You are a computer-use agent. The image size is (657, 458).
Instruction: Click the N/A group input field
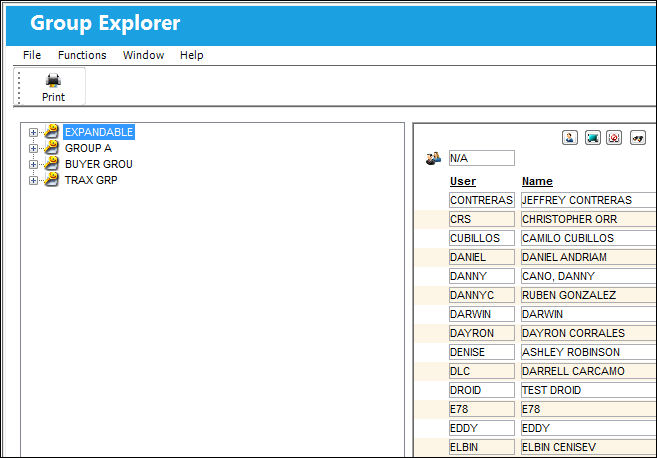482,158
